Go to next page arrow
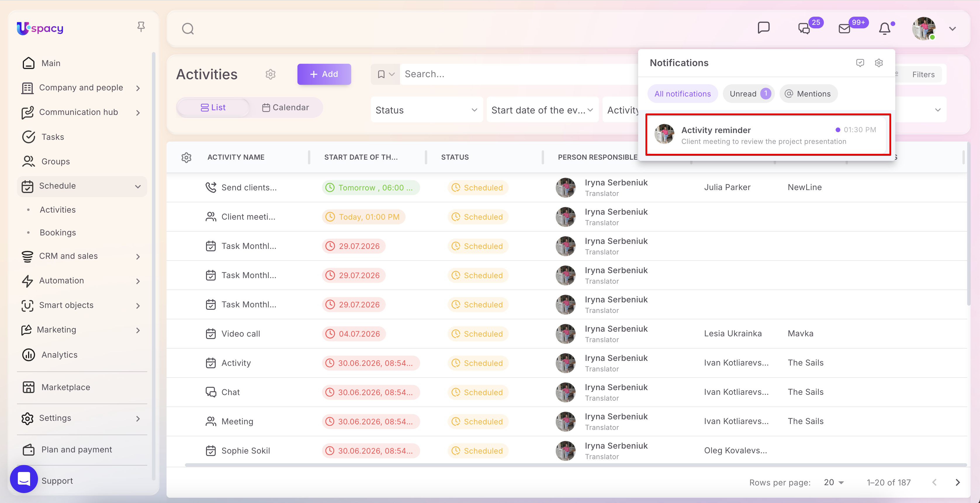This screenshot has width=980, height=503. tap(958, 483)
